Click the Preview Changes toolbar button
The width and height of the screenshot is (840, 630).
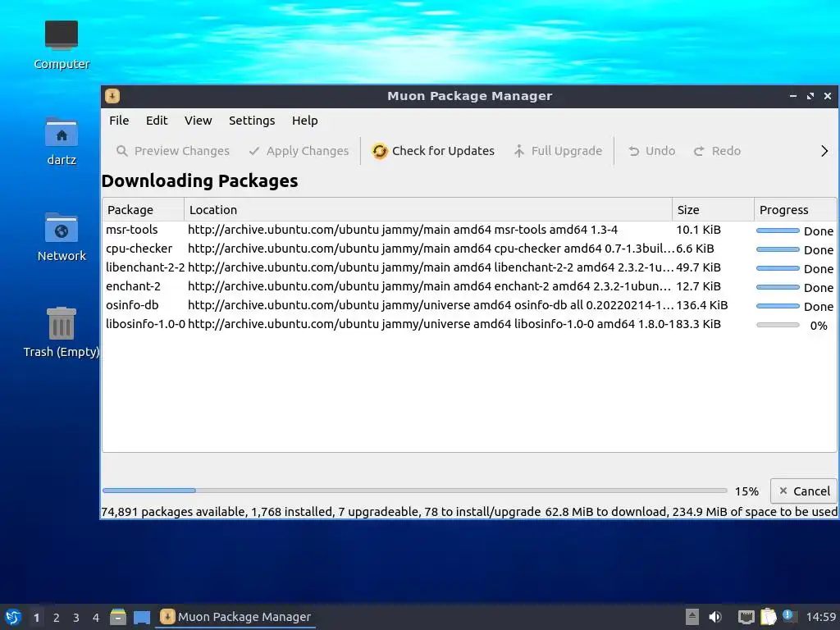(173, 151)
